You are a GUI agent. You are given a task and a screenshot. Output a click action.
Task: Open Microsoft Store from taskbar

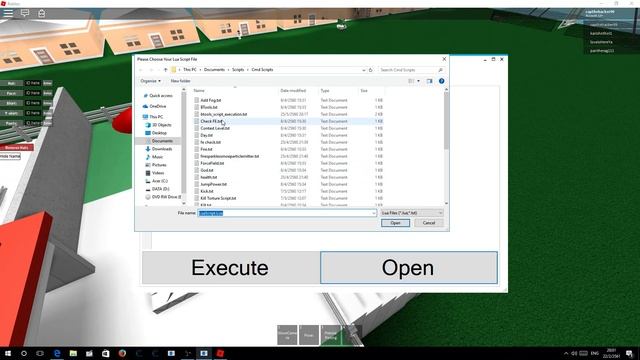(106, 353)
